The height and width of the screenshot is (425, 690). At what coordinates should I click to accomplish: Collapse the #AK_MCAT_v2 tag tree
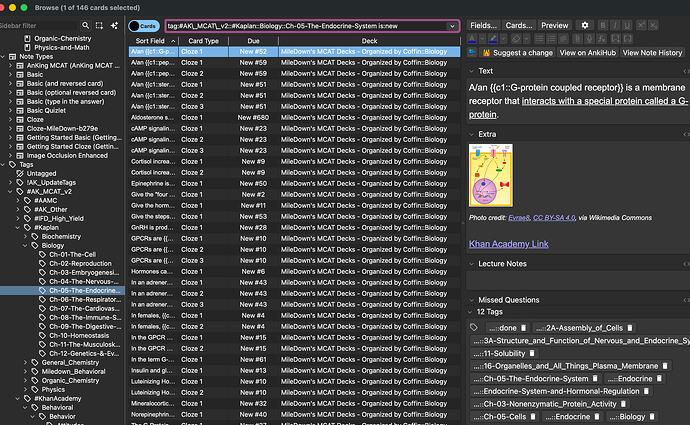[11, 191]
